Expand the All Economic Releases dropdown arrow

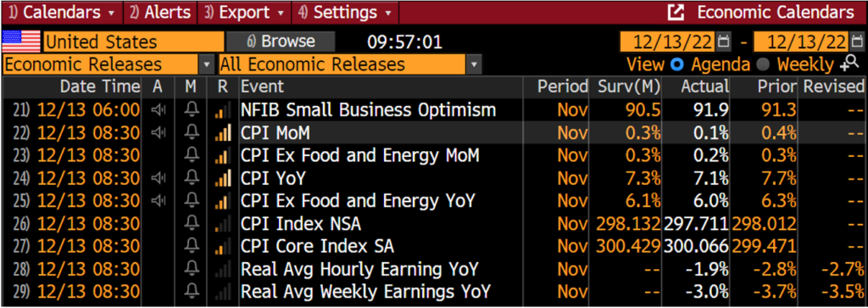(473, 64)
